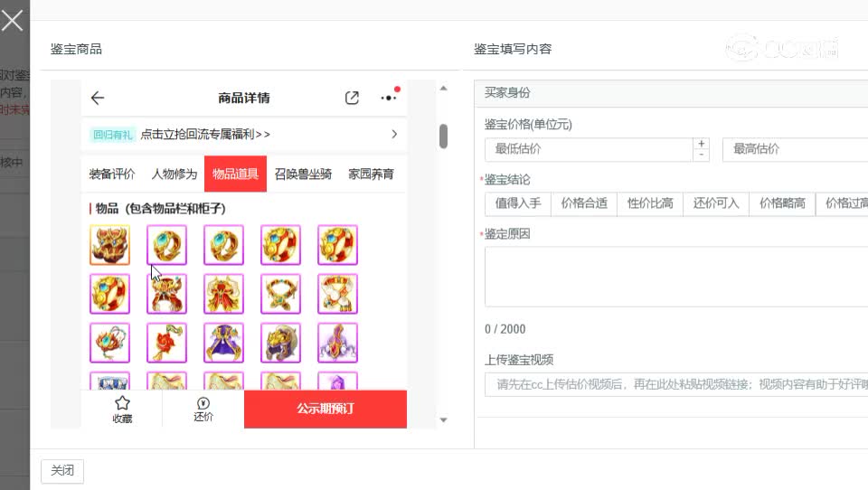Select the fifth belt item in row two
This screenshot has height=490, width=868.
pyautogui.click(x=337, y=294)
